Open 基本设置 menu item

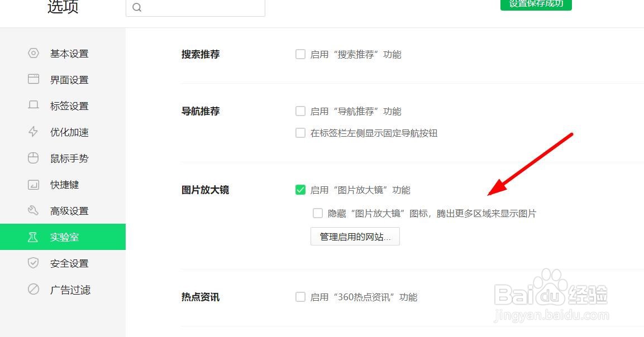tap(63, 54)
